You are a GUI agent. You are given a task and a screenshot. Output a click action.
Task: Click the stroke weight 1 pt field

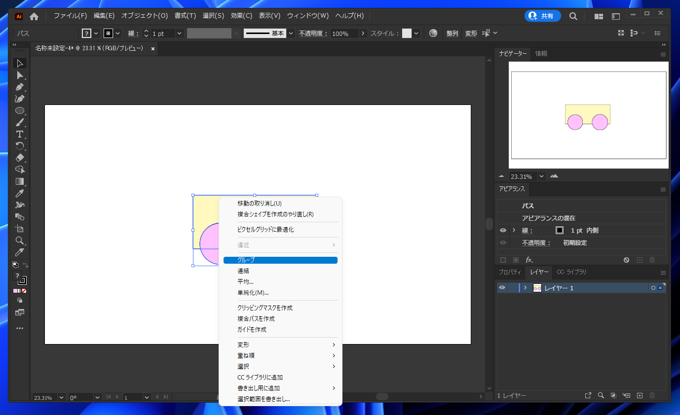(162, 33)
